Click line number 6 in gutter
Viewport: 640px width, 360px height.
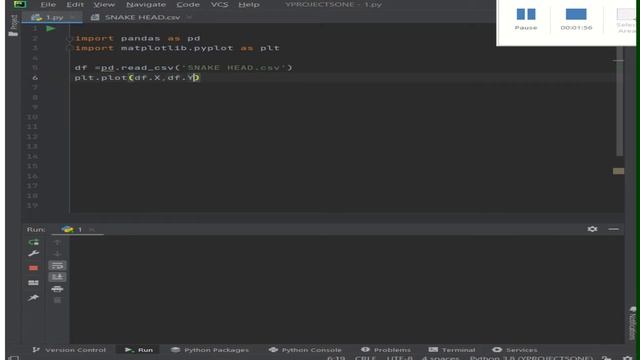(x=35, y=78)
